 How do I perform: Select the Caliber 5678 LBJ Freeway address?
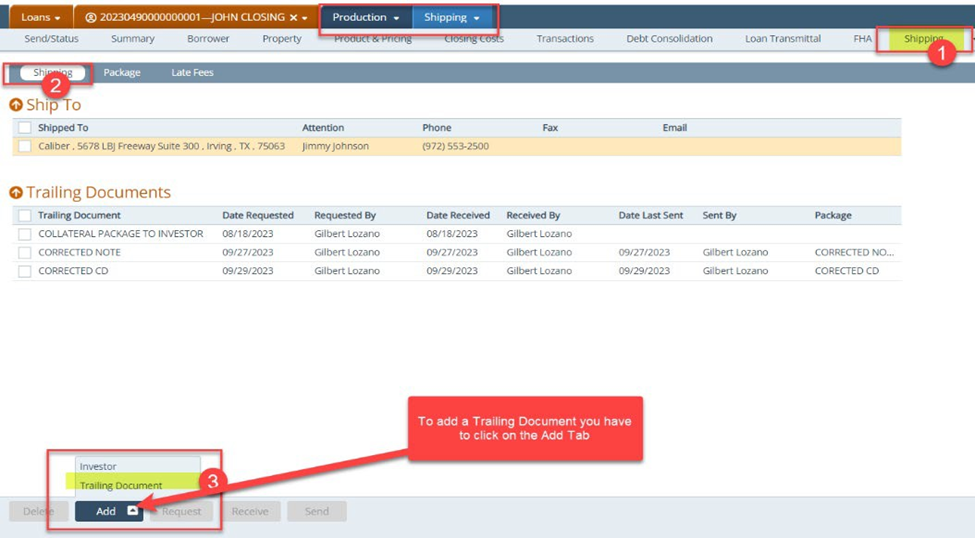(x=161, y=146)
